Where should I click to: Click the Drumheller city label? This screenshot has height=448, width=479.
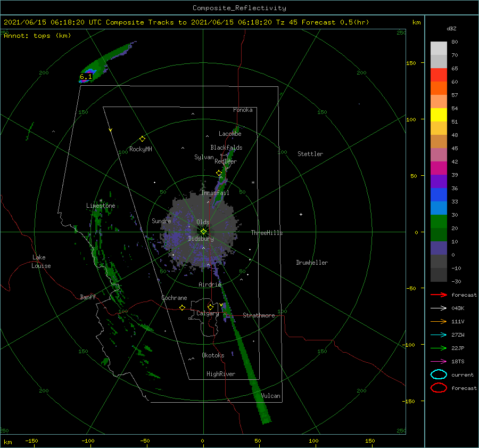[x=312, y=263]
